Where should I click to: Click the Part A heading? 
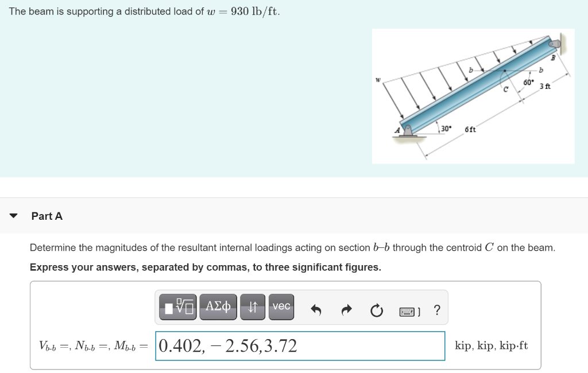(47, 216)
